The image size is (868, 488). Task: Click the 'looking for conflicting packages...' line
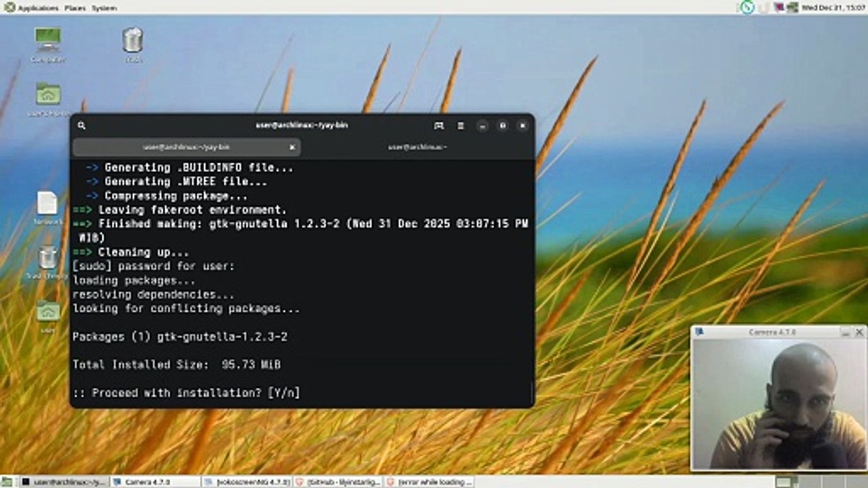[x=186, y=308]
